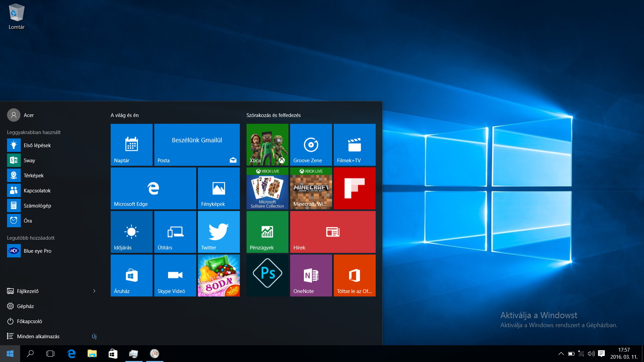Open the Töltse le az Office tile
The image size is (644, 362).
coord(355,276)
